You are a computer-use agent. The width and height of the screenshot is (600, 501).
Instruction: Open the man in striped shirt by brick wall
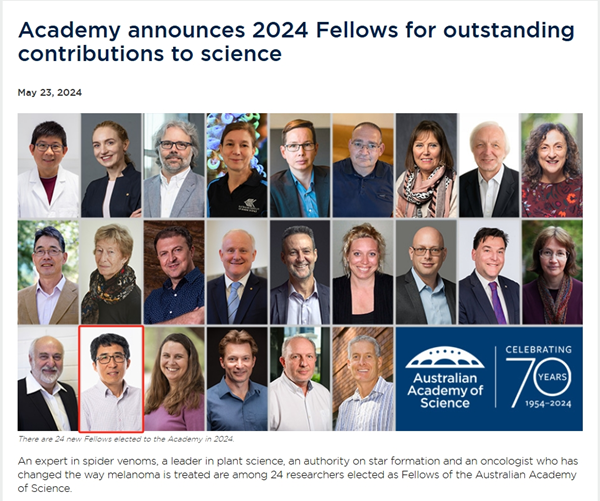(x=362, y=379)
